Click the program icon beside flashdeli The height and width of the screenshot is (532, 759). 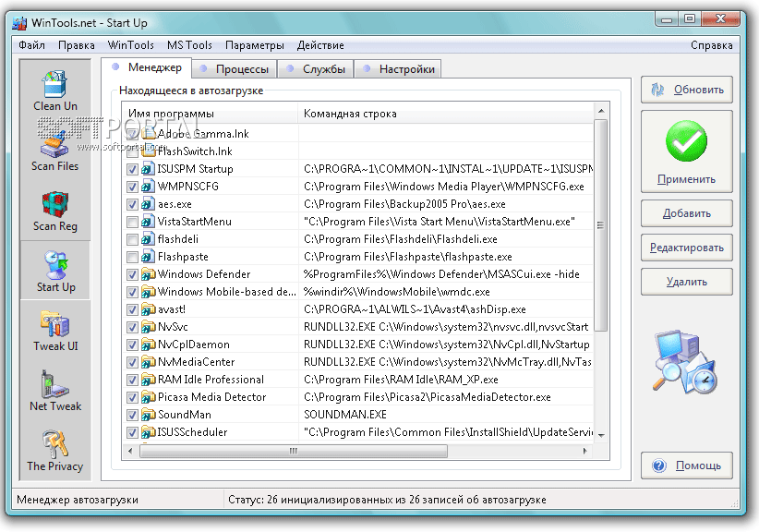(x=148, y=239)
